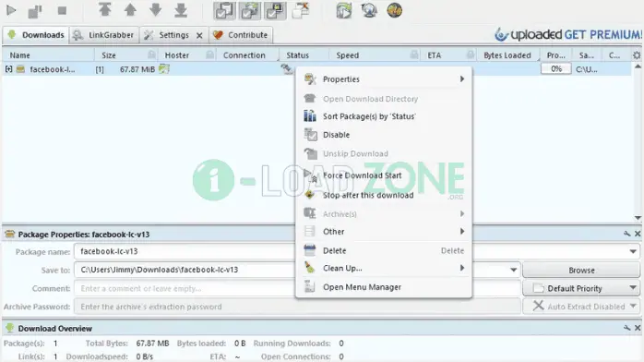644x362 pixels.
Task: Open Package name dropdown arrow
Action: 633,251
